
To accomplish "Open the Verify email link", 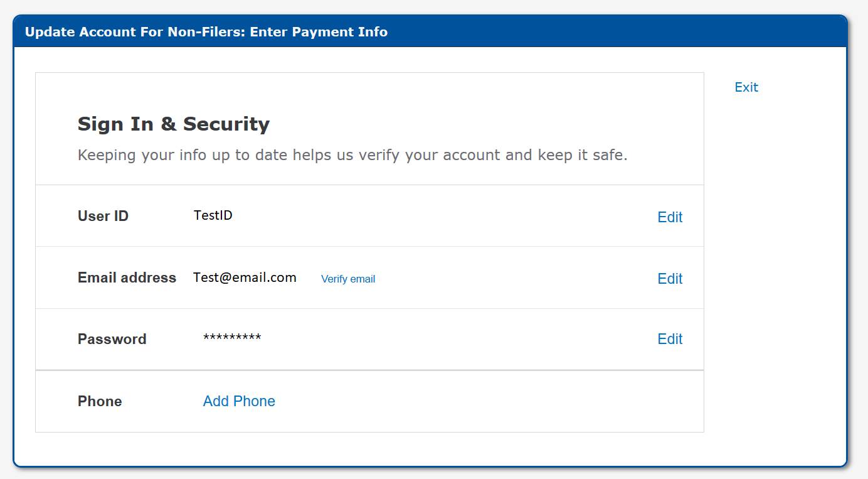I will click(348, 279).
